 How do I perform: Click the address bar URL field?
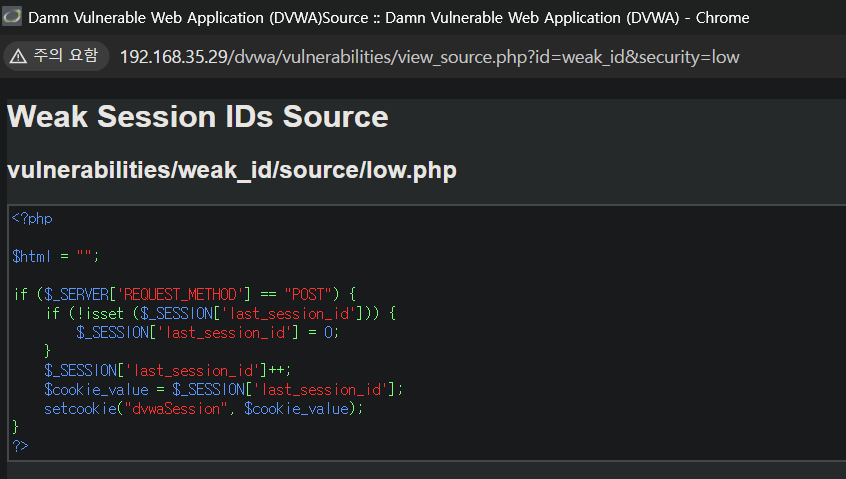[429, 57]
